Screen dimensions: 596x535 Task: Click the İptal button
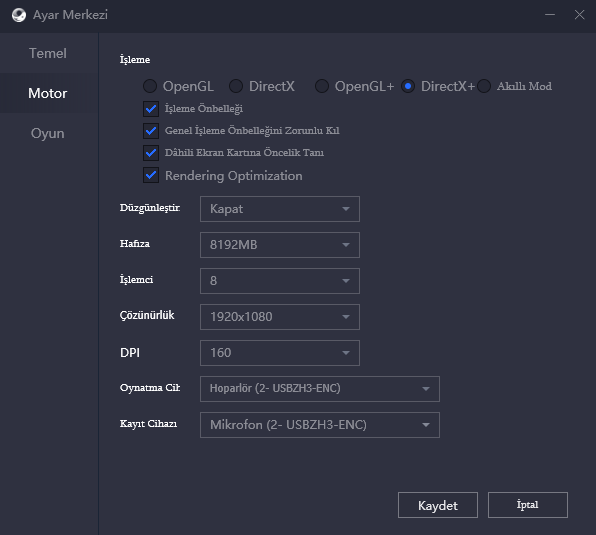[x=528, y=505]
